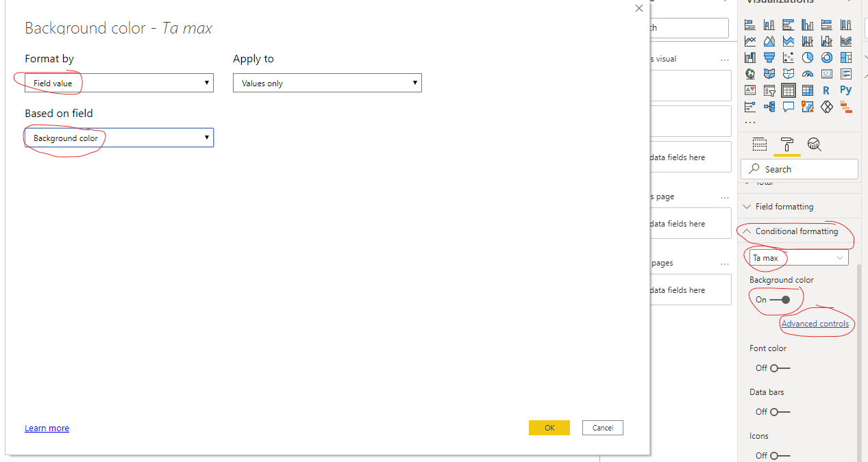
Task: Open the Format by dropdown
Action: point(119,83)
